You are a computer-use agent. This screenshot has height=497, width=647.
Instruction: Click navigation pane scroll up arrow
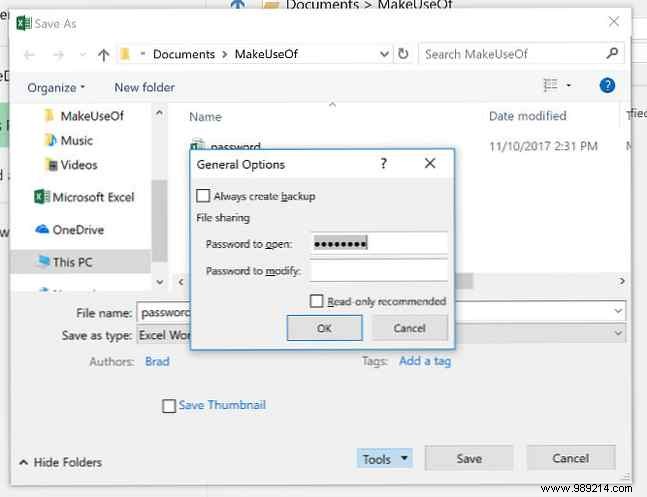pos(160,113)
